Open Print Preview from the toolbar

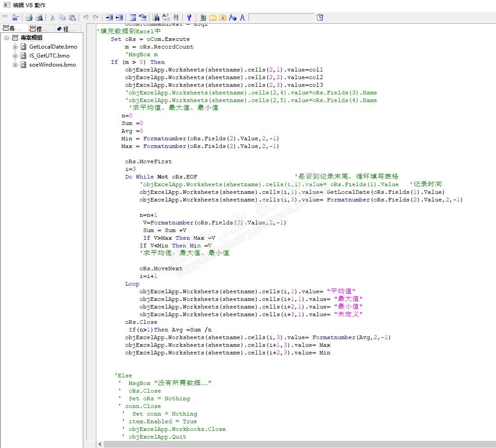39,18
